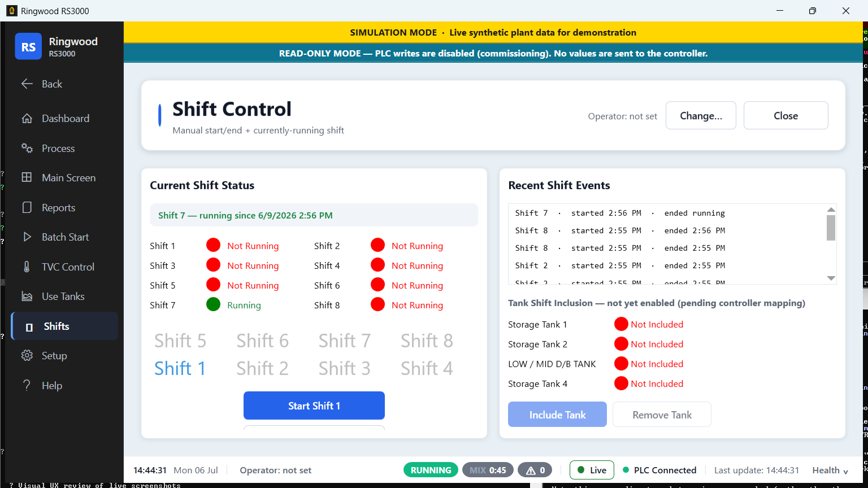Screen dimensions: 868x488
Task: Click the Shifts sidebar icon
Action: [29, 327]
